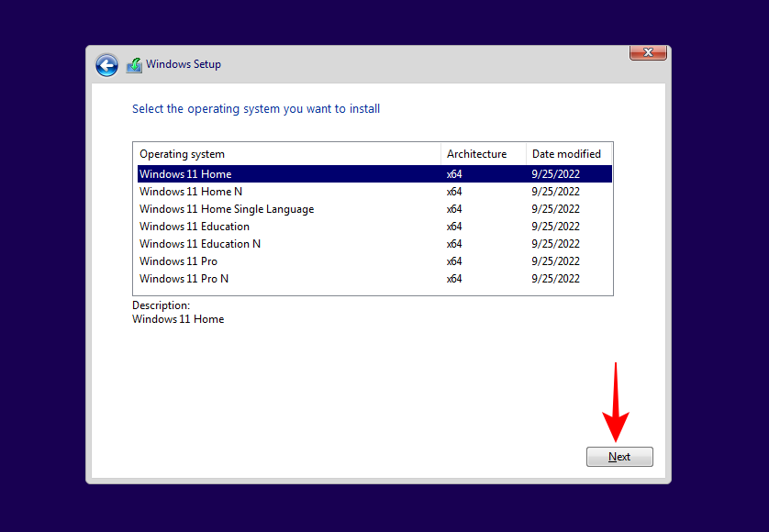Close the Windows Setup window

click(x=648, y=52)
